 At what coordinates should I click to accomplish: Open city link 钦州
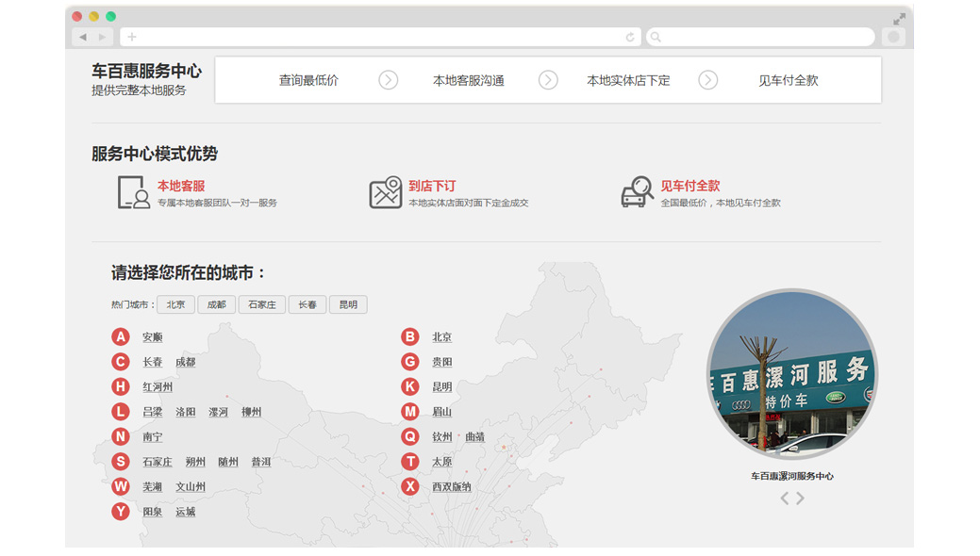[441, 436]
